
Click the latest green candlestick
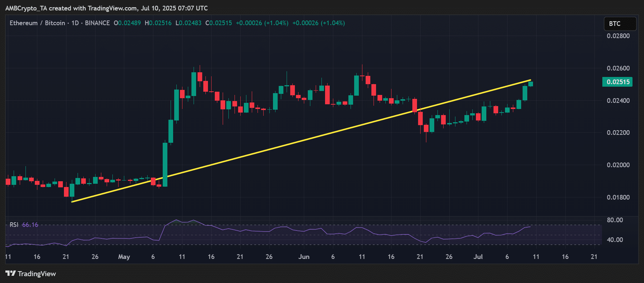(x=531, y=84)
